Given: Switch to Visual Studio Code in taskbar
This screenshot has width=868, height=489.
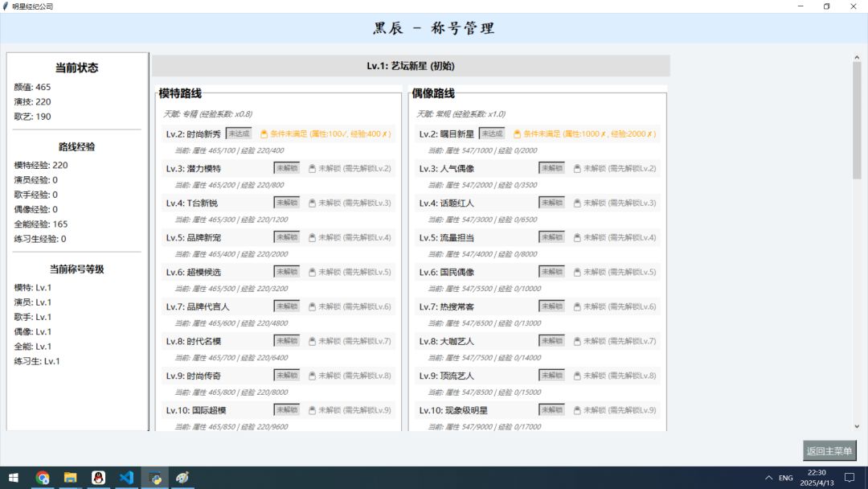Looking at the screenshot, I should [127, 478].
